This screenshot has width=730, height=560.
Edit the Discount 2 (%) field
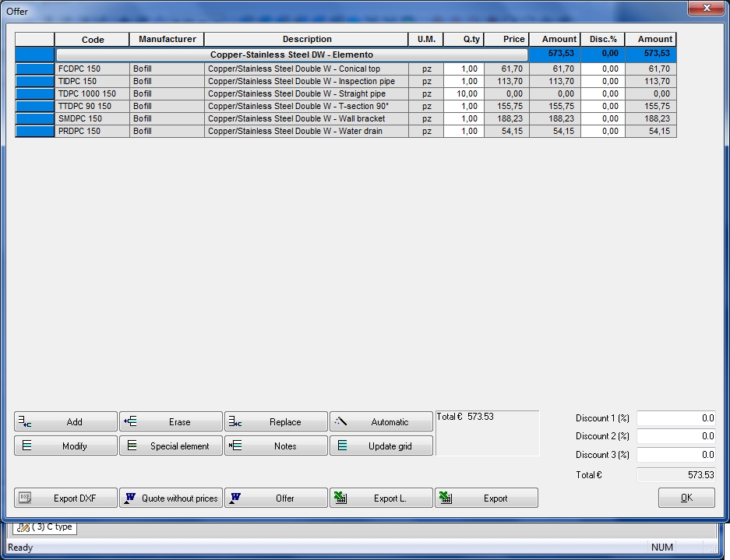[676, 436]
